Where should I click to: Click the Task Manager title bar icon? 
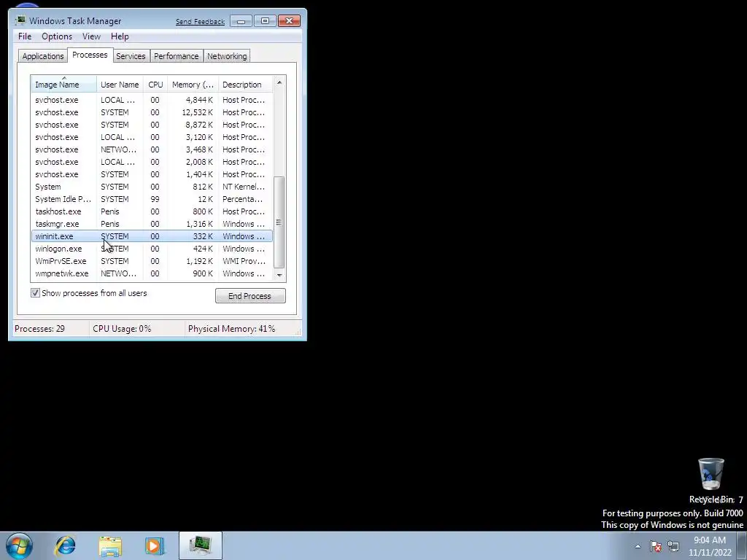pyautogui.click(x=20, y=20)
